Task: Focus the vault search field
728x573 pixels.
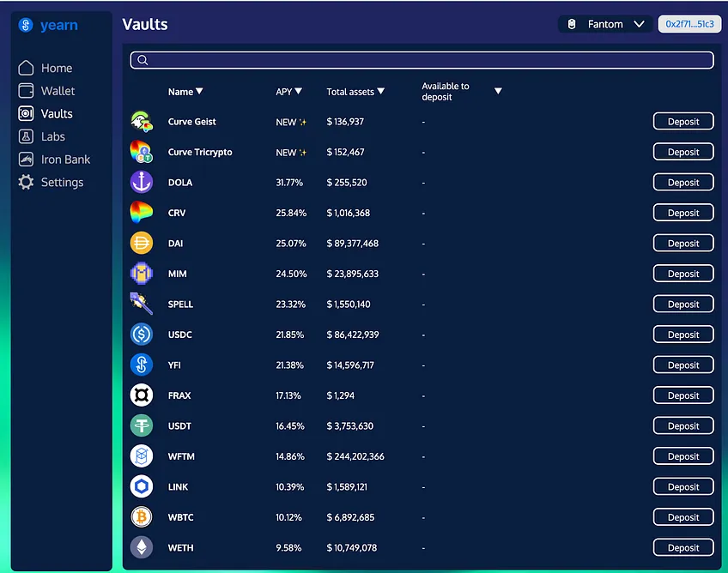Action: 422,60
